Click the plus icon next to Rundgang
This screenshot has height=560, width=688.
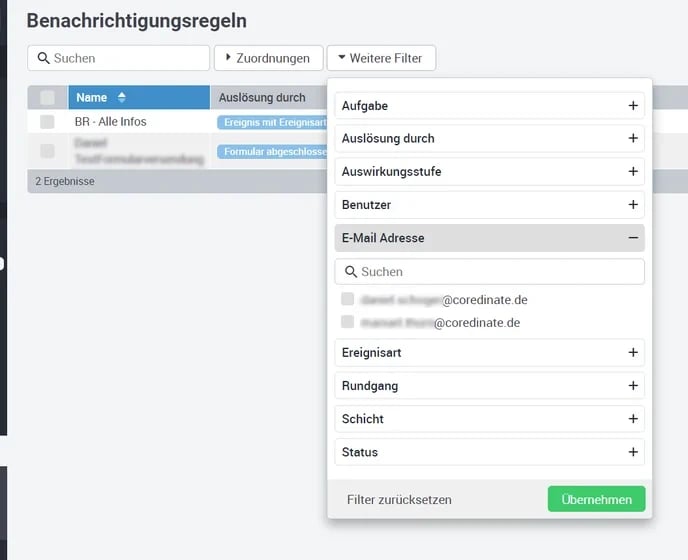[x=633, y=386]
